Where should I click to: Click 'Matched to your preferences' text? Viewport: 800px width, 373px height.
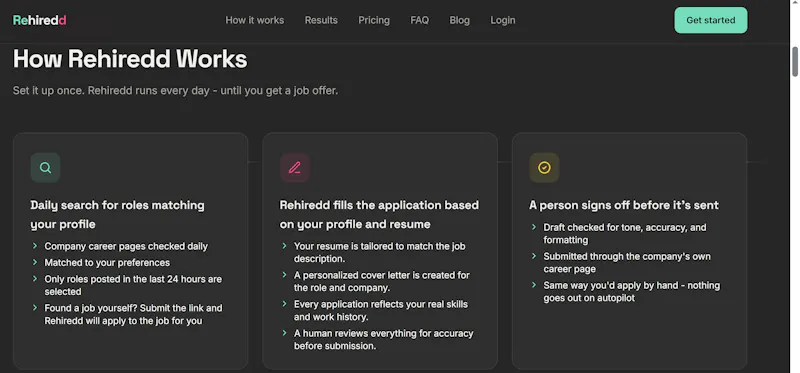click(107, 263)
